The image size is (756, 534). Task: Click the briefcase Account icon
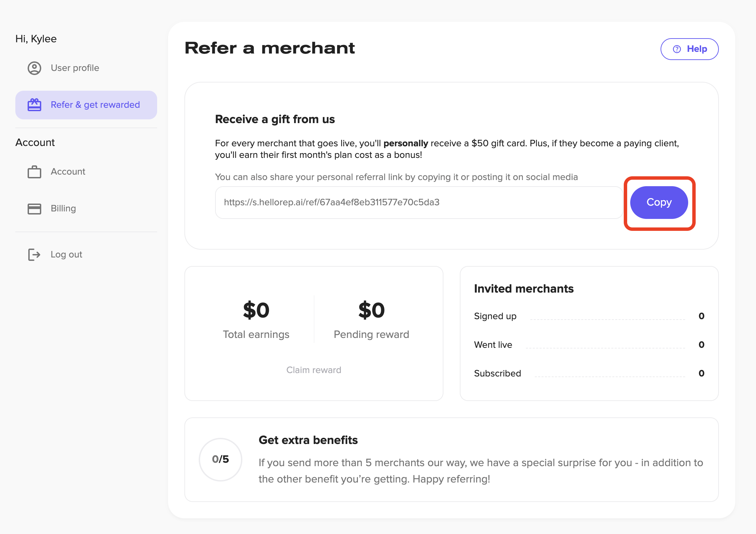[34, 172]
